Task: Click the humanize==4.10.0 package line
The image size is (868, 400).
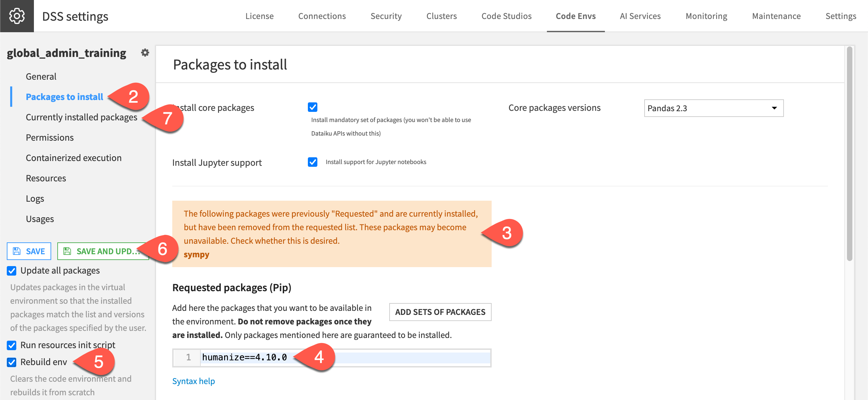Action: (345, 358)
